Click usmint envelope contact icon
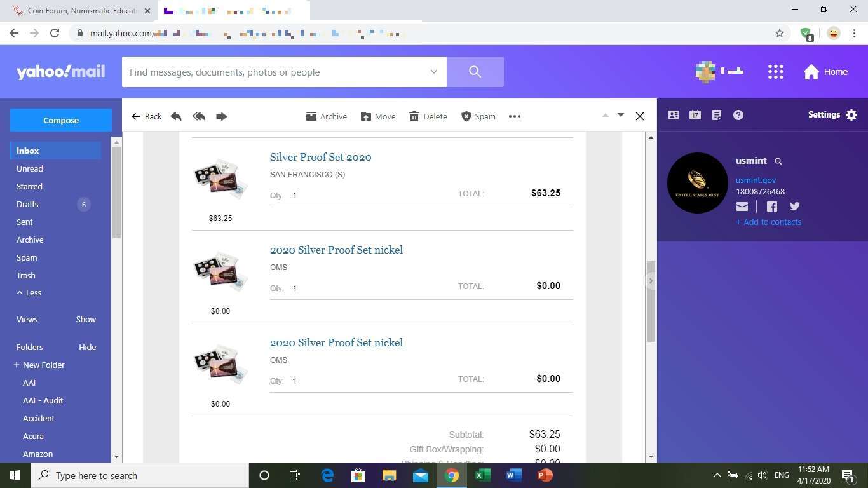The height and width of the screenshot is (488, 868). (742, 207)
